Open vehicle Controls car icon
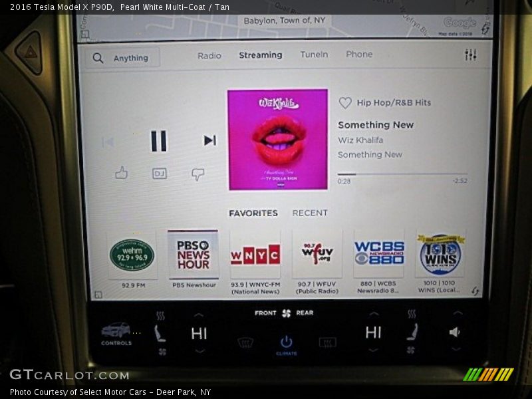532x399 pixels. [x=116, y=334]
